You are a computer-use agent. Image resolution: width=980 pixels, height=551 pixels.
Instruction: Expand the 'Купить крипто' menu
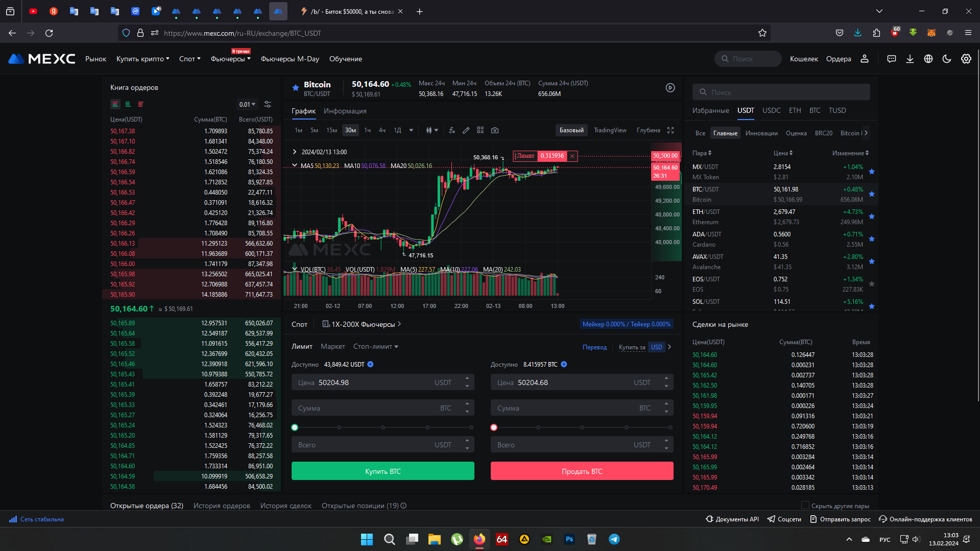point(143,59)
